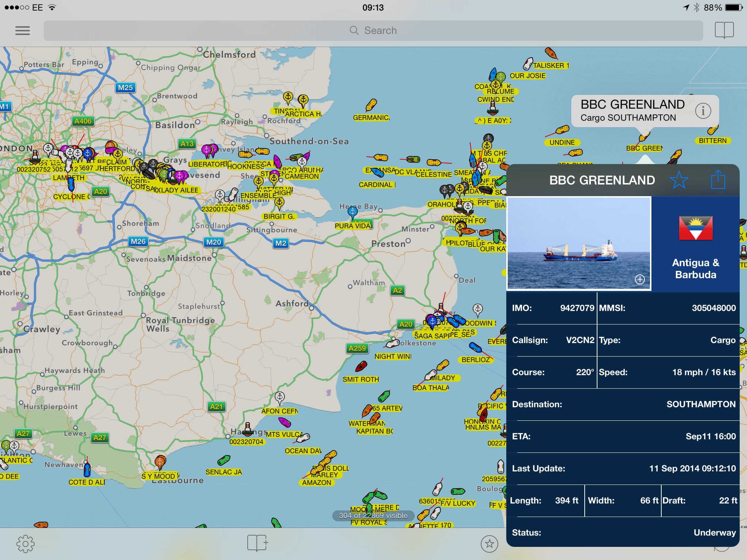
Task: Select the SMIT ROTH red vessel
Action: pyautogui.click(x=361, y=366)
